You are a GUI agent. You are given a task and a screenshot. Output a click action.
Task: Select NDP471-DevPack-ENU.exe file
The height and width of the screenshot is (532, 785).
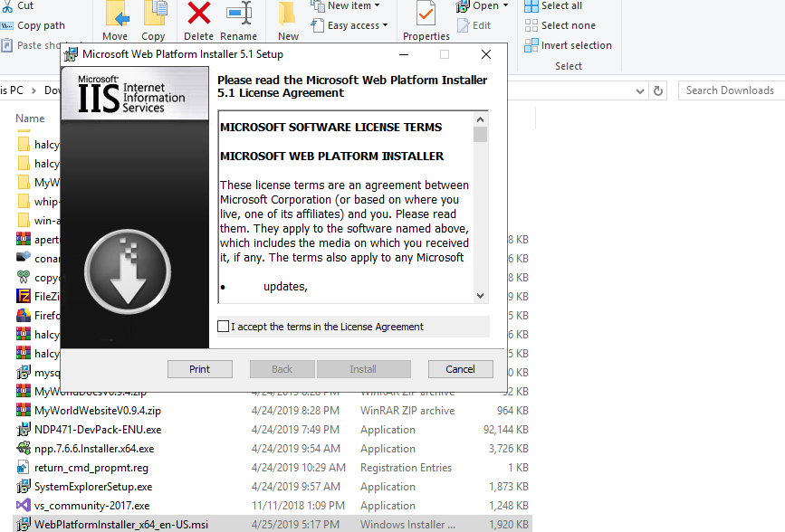point(98,430)
